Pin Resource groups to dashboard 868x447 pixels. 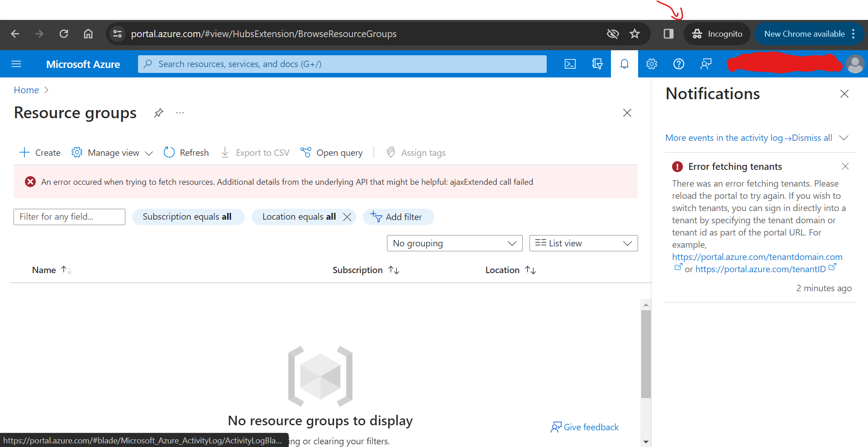[158, 113]
